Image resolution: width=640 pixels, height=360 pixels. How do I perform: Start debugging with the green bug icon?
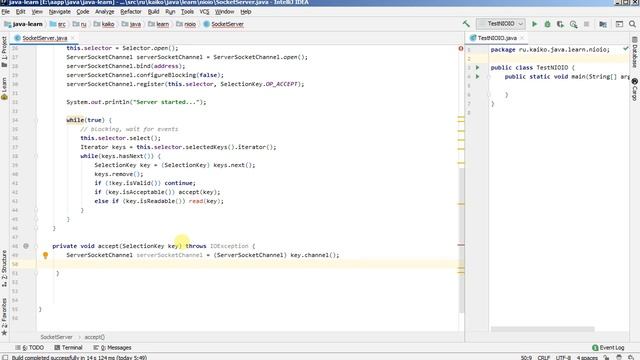click(x=547, y=24)
